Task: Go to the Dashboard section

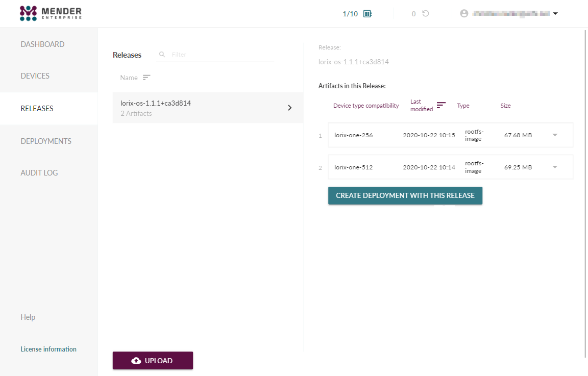Action: tap(42, 44)
